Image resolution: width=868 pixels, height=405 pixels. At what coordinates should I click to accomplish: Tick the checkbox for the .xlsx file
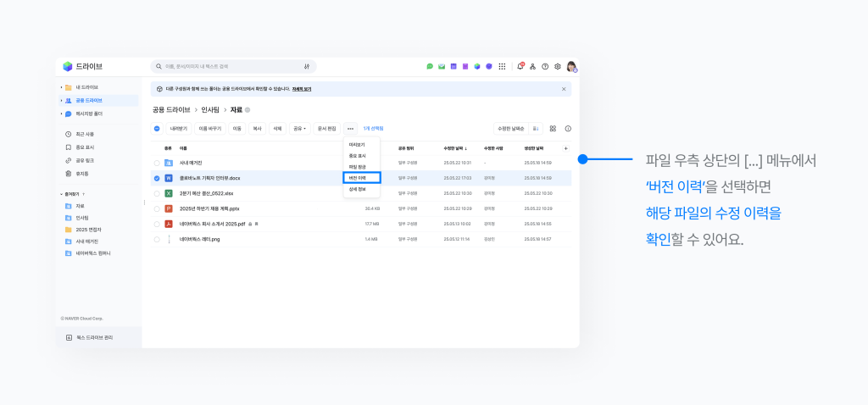pyautogui.click(x=157, y=193)
